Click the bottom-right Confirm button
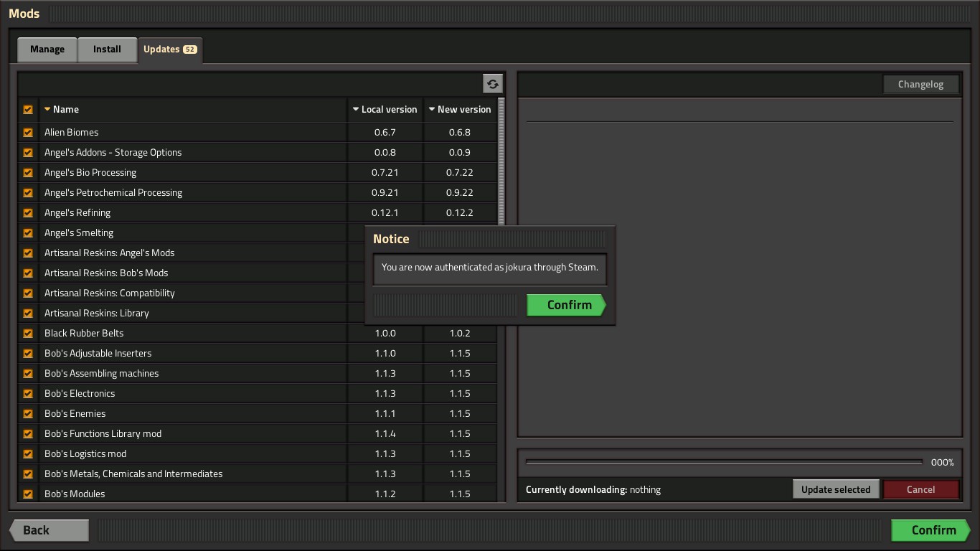 coord(930,530)
